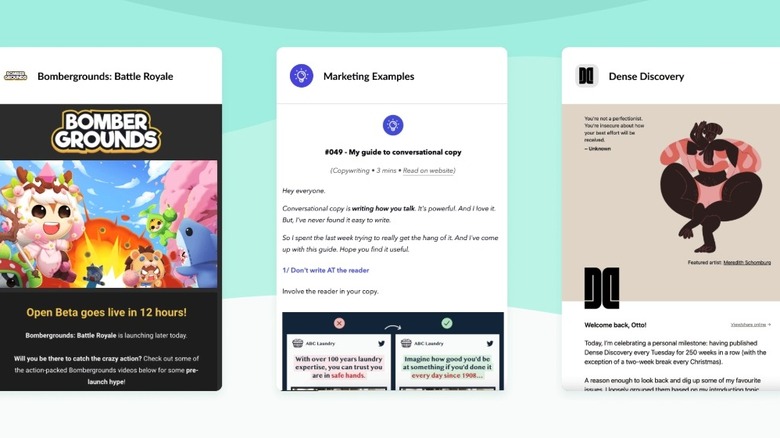Image resolution: width=780 pixels, height=438 pixels.
Task: Click the Twitter bird icon in the left ABC Laundry tweet
Action: pyautogui.click(x=382, y=343)
